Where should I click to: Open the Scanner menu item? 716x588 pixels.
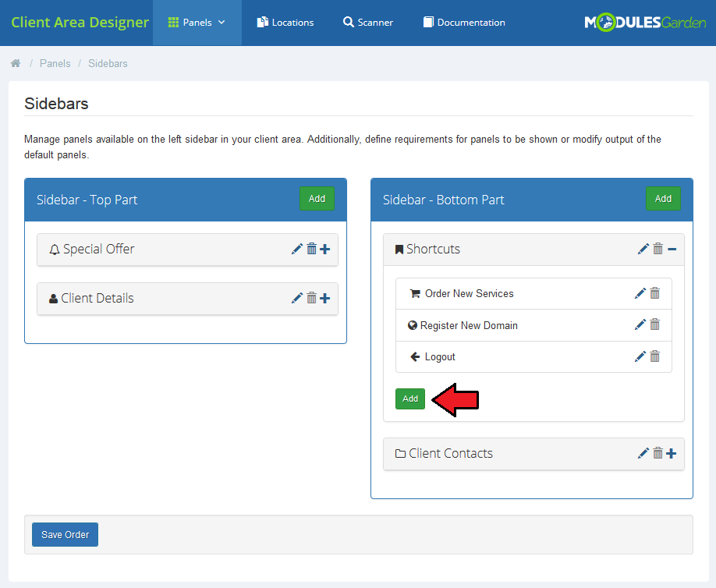(368, 23)
